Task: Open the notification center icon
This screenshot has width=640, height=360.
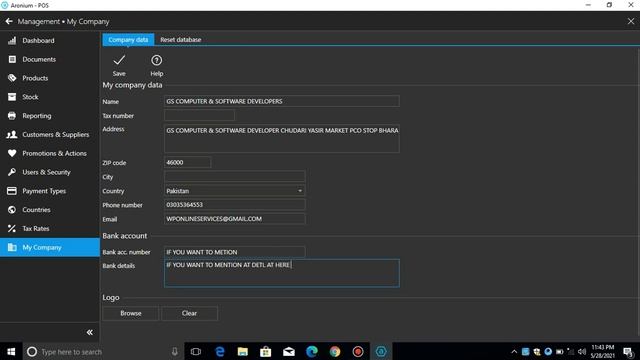Action: (x=628, y=352)
